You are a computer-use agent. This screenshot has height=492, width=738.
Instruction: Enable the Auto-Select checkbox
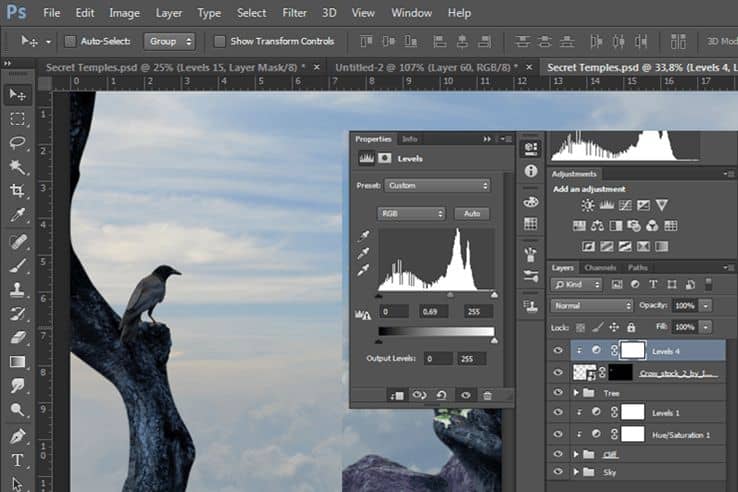tap(70, 41)
